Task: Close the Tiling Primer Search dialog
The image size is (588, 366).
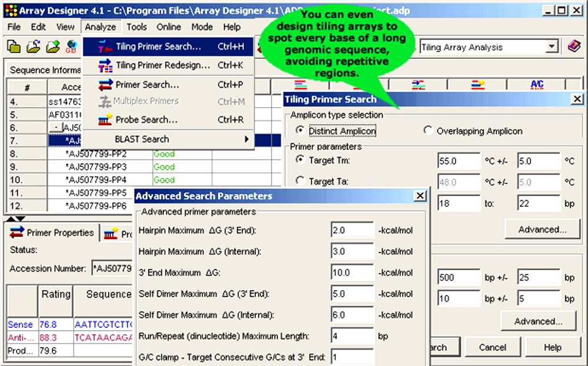Action: pyautogui.click(x=577, y=99)
